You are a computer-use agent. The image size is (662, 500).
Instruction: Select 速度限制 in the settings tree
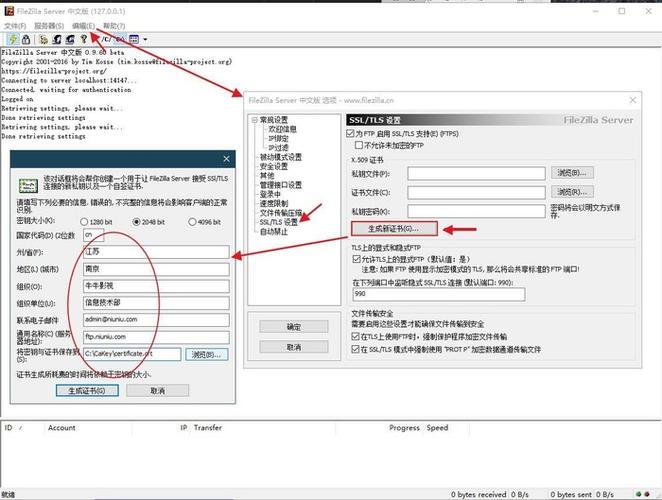coord(274,204)
